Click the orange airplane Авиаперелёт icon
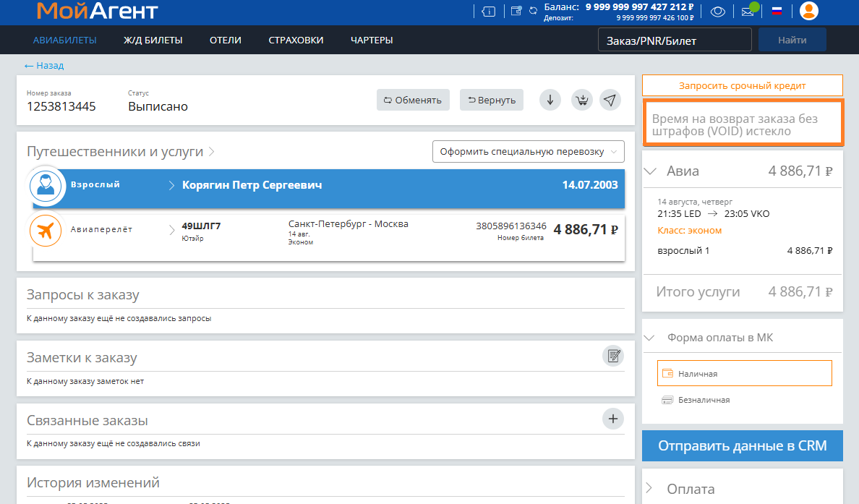Viewport: 859px width, 504px height. pyautogui.click(x=46, y=230)
